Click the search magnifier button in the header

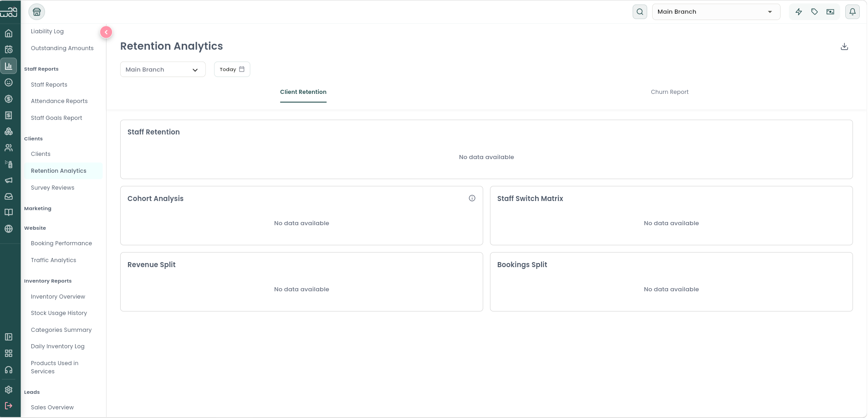(640, 12)
